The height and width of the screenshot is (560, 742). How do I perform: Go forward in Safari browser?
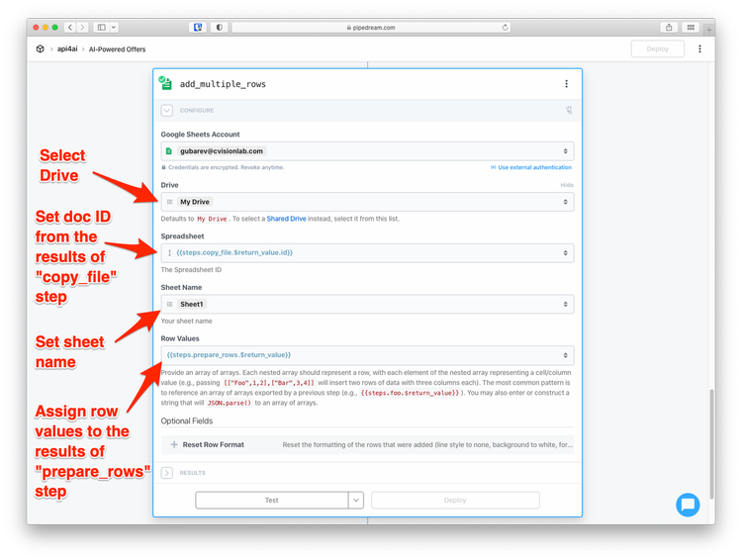pos(82,28)
